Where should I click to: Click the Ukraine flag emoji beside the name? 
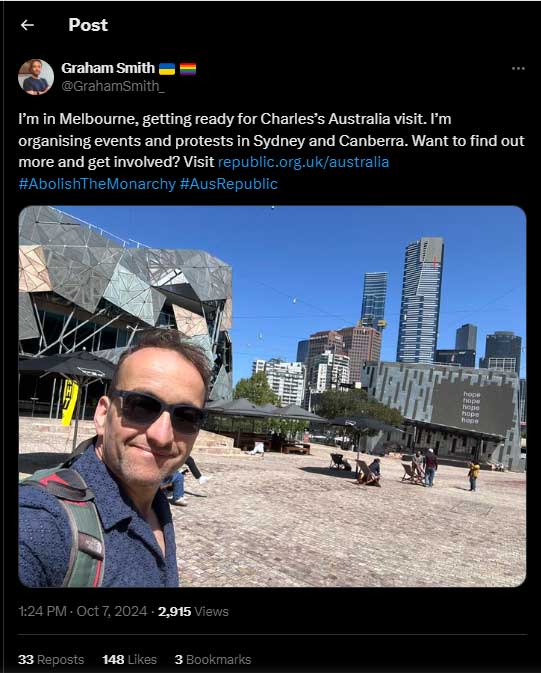tap(167, 69)
